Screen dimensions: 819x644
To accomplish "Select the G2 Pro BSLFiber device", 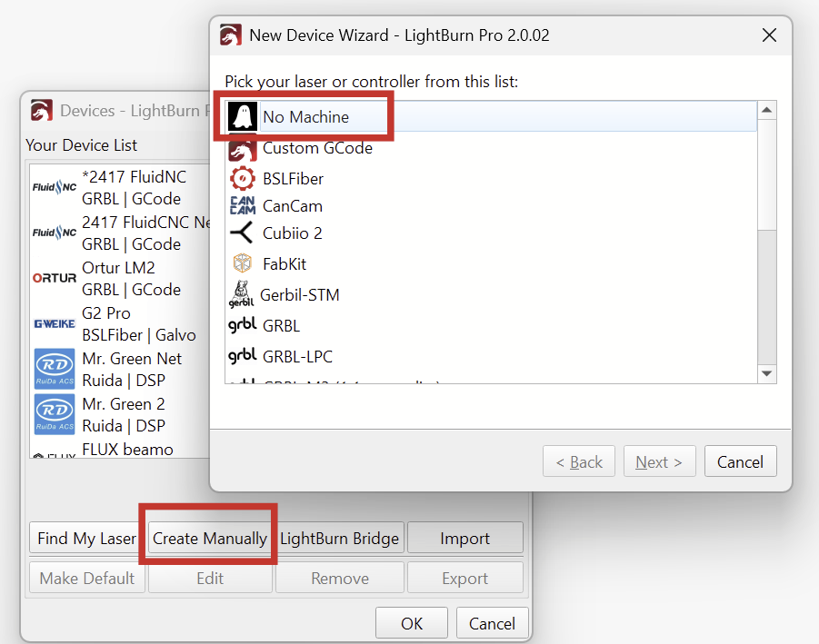I will pyautogui.click(x=118, y=323).
